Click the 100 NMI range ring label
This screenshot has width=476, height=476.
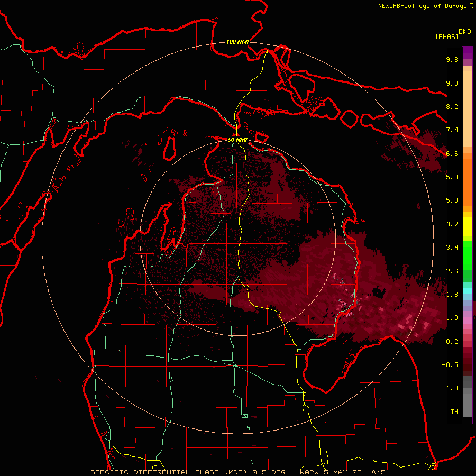coord(237,42)
